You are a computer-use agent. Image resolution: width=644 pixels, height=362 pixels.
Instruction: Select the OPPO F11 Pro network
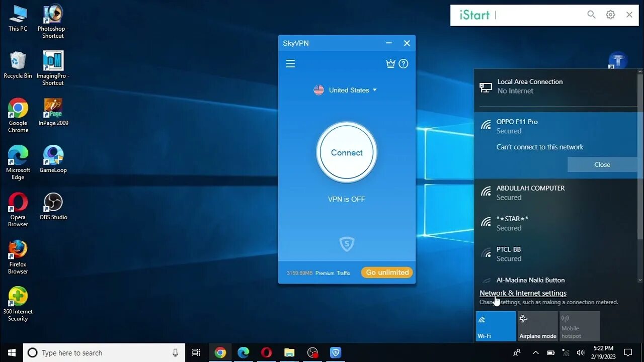(556, 126)
